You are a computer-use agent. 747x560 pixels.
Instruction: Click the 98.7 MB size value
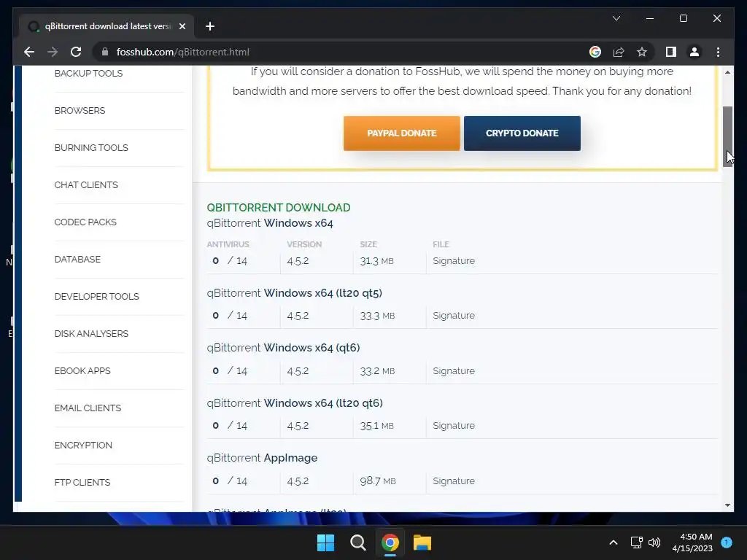[x=378, y=481]
